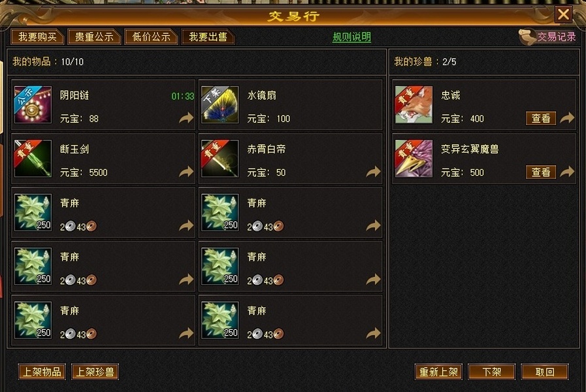This screenshot has width=586, height=392.
Task: Select the 忠诚 fox pet icon
Action: coord(414,105)
